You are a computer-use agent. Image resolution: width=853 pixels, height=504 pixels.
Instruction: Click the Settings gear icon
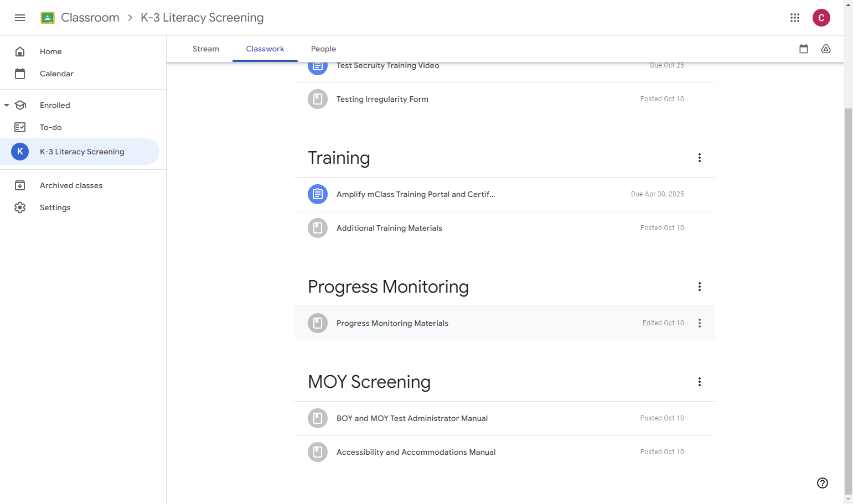20,207
